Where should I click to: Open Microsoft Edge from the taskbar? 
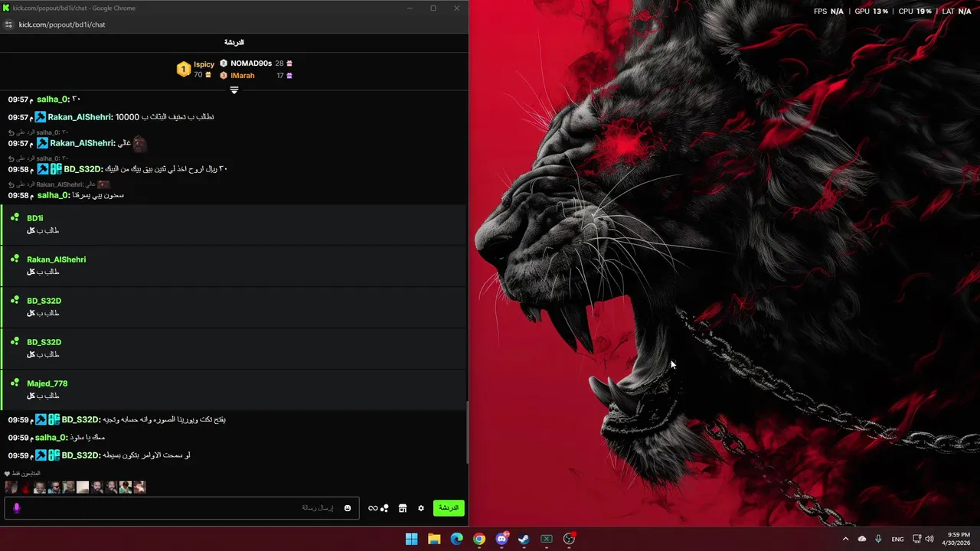(x=456, y=539)
